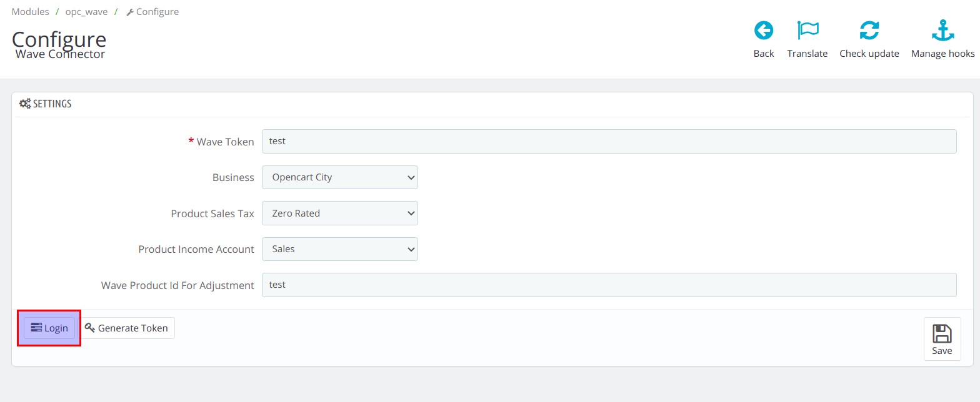980x402 pixels.
Task: Focus the Wave Token input field
Action: [609, 141]
